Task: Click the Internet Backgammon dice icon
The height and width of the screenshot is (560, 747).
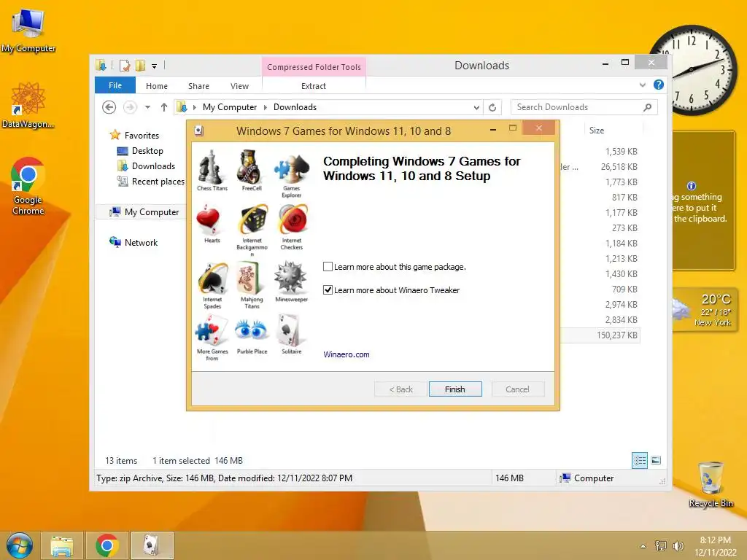Action: pos(252,220)
